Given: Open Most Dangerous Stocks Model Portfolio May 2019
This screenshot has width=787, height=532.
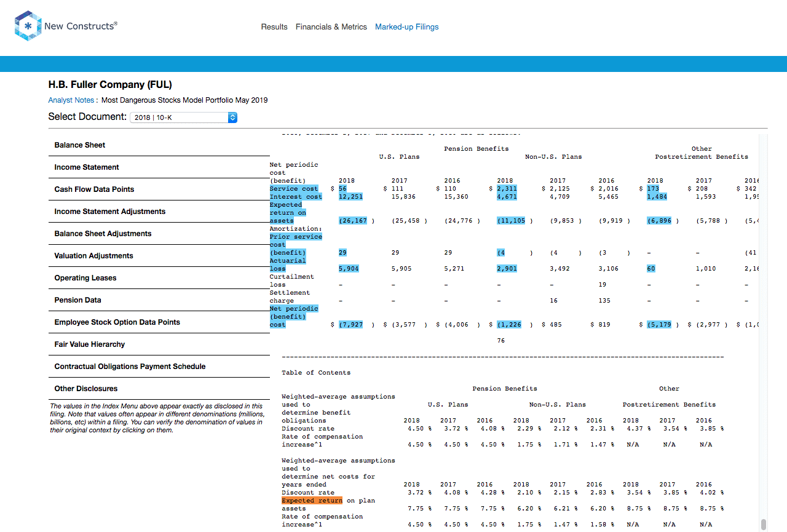Looking at the screenshot, I should [184, 100].
